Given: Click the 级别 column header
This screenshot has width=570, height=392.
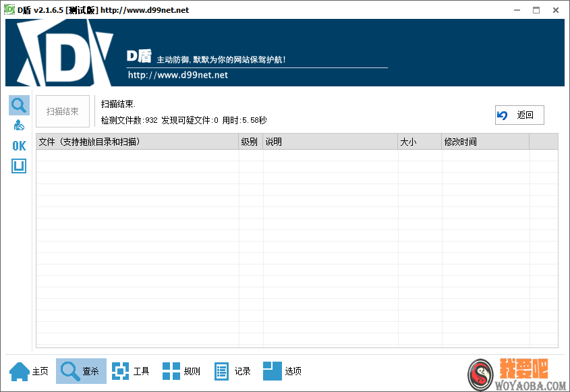Looking at the screenshot, I should pos(250,141).
